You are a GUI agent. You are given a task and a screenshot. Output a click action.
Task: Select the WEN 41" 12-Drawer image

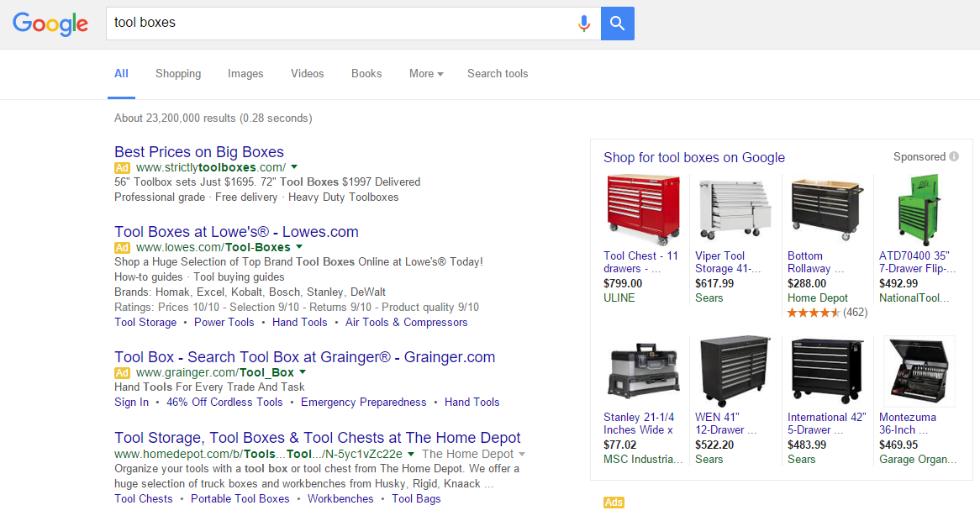735,371
